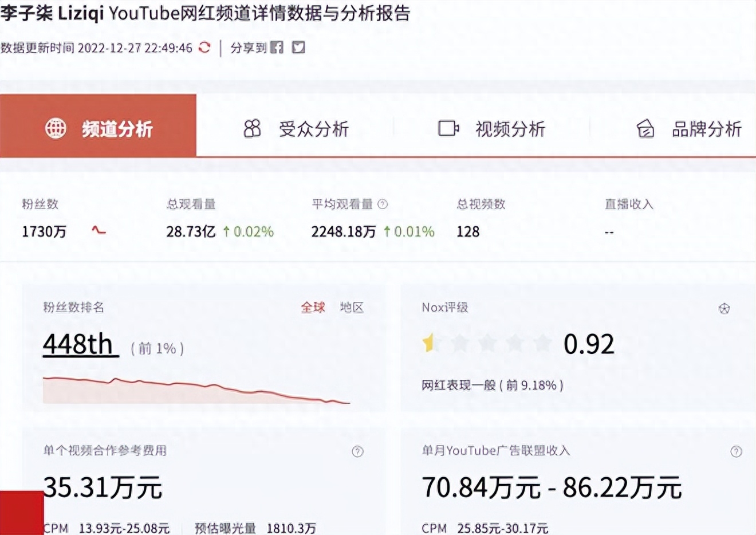Image resolution: width=756 pixels, height=535 pixels.
Task: Click the 128 total videos value
Action: 468,231
